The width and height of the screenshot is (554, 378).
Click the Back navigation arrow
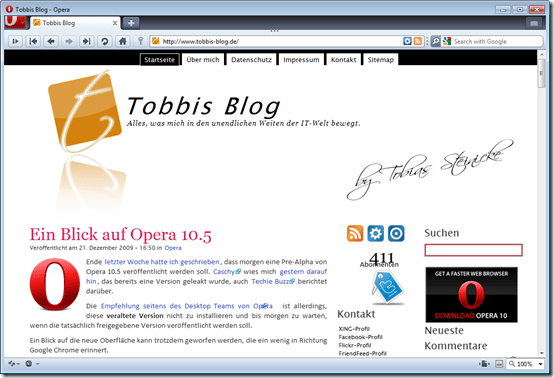pos(51,41)
